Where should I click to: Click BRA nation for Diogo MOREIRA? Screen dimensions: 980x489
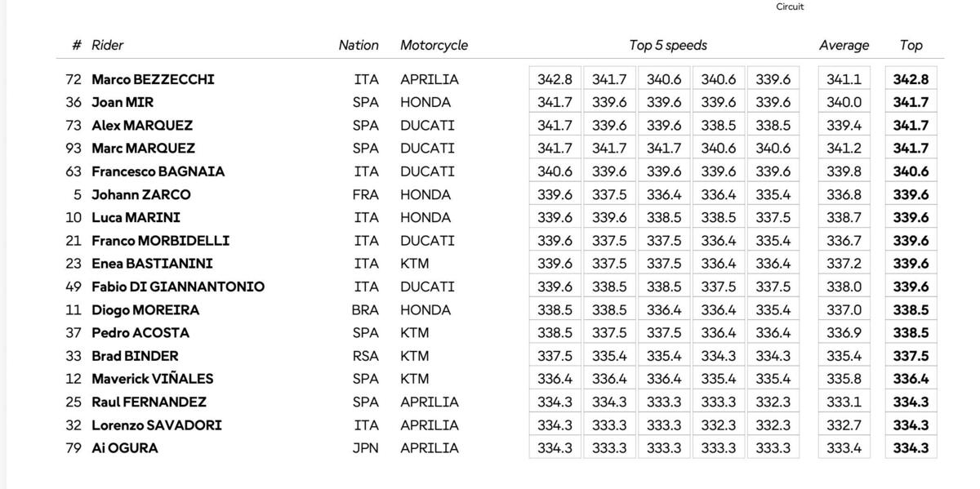click(365, 310)
